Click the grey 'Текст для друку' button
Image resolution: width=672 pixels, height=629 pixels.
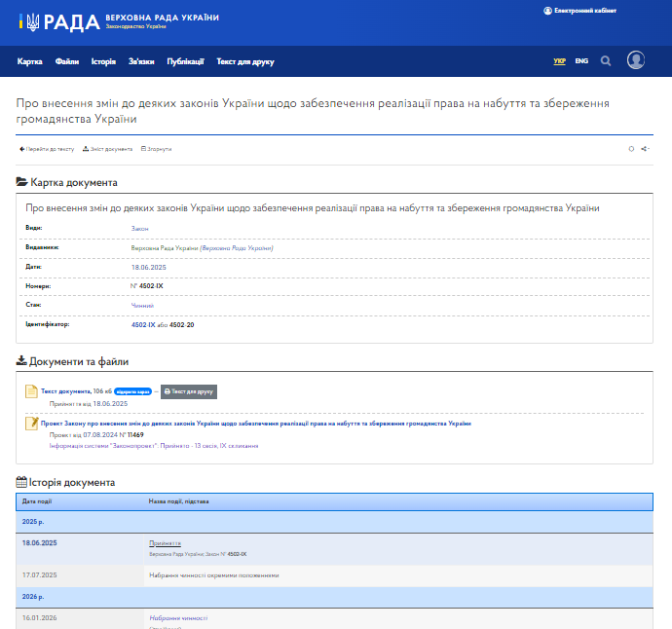point(189,391)
